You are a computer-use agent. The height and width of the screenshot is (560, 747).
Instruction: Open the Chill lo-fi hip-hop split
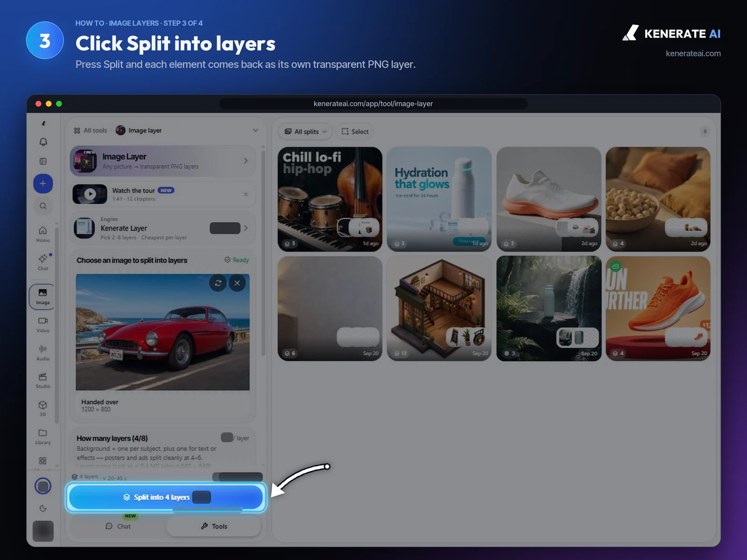330,199
